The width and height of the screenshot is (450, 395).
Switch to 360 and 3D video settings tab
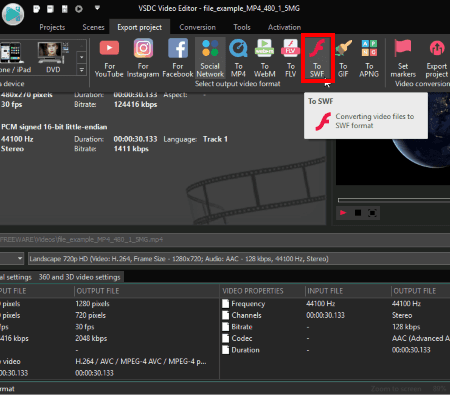tap(79, 277)
